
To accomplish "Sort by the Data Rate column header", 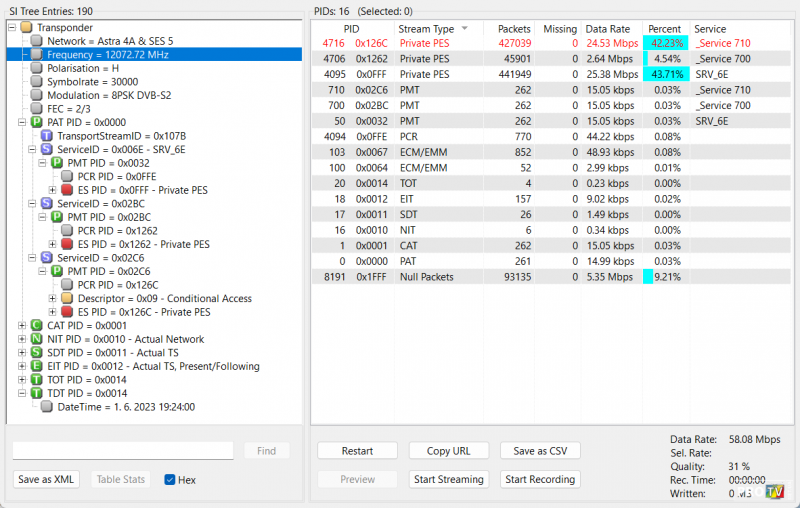I will [x=609, y=29].
